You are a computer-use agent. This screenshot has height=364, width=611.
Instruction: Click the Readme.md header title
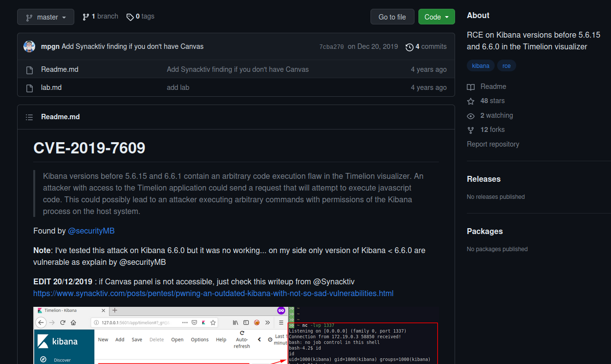60,117
